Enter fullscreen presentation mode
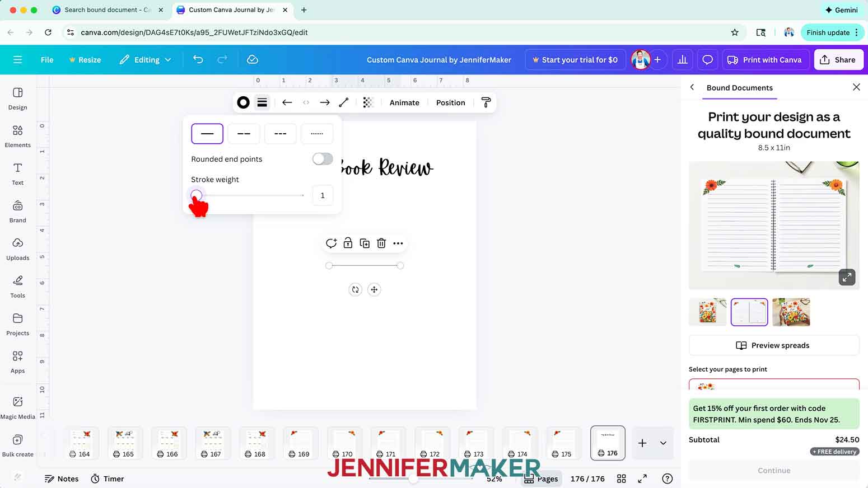This screenshot has height=488, width=868. pos(642,478)
